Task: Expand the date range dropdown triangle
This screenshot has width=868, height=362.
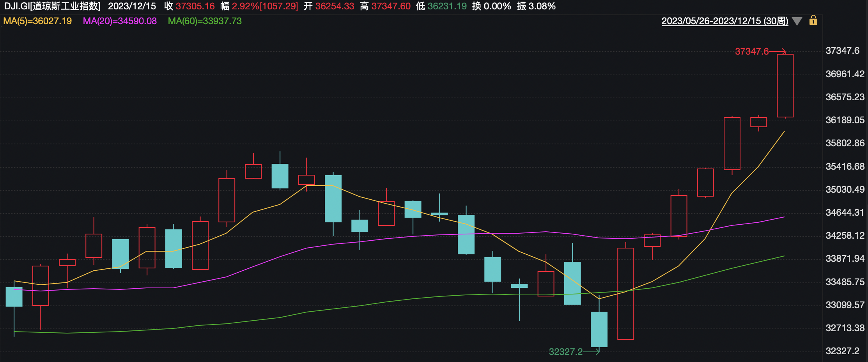Action: pyautogui.click(x=797, y=21)
